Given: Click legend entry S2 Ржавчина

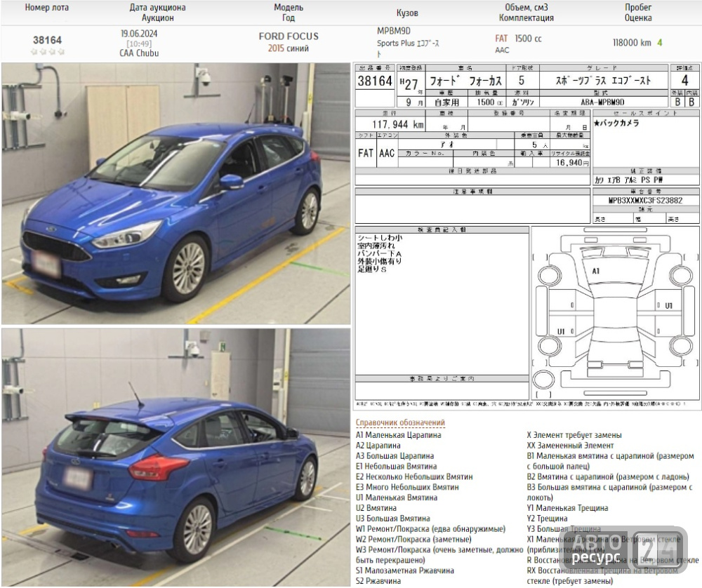Looking at the screenshot, I should pos(378,581).
